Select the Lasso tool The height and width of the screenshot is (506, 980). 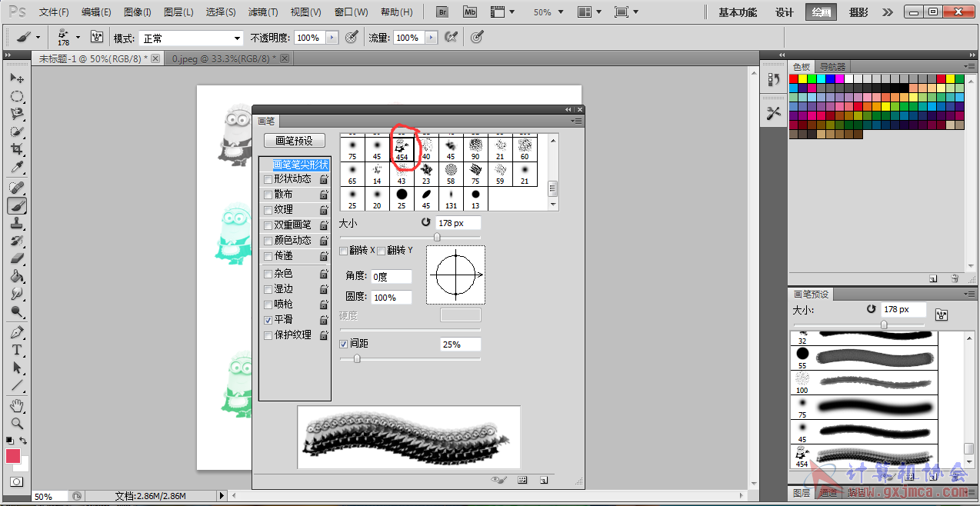click(16, 114)
